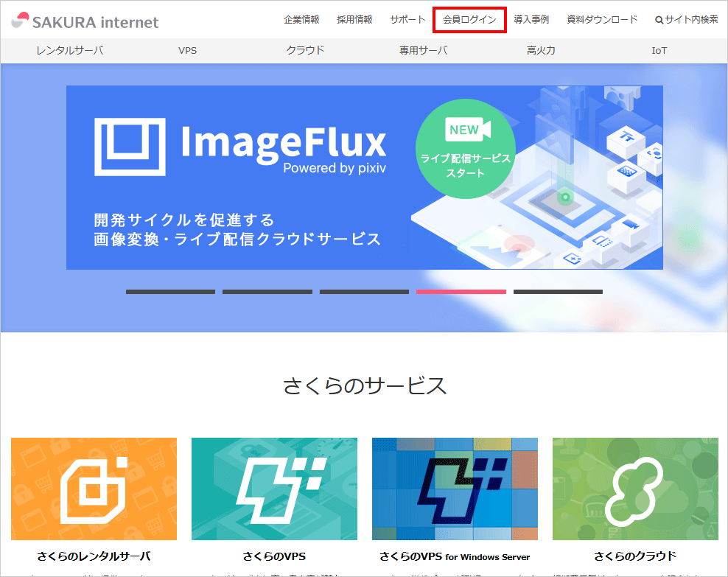Open the orange さくらのレンタルサーバ icon card
Screen dimensions: 728x577
(x=94, y=489)
